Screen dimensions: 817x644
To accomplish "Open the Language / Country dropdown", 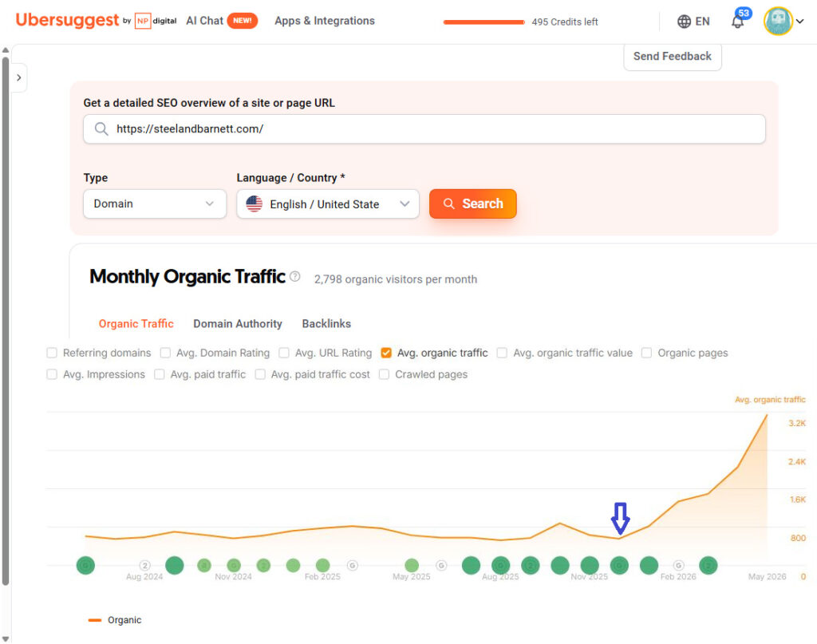I will [328, 203].
